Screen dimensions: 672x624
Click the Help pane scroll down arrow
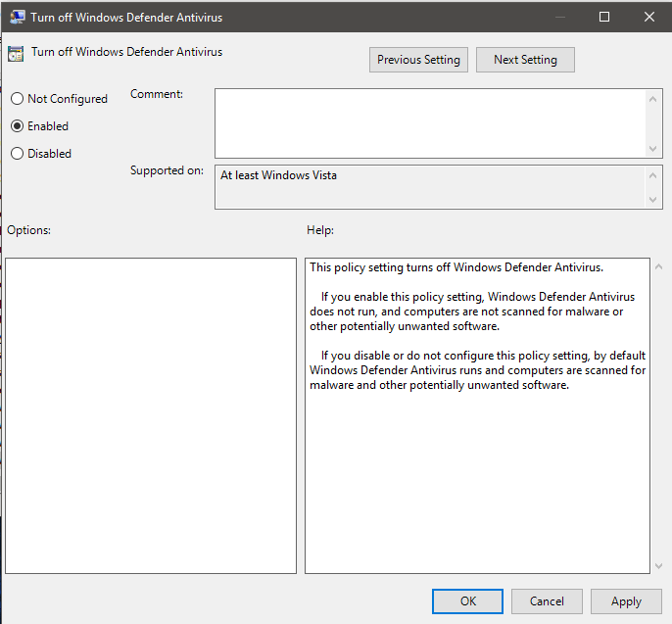click(x=658, y=566)
